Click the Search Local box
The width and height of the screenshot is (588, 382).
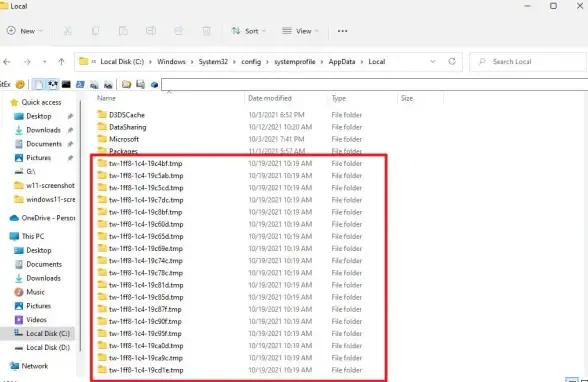coord(528,61)
